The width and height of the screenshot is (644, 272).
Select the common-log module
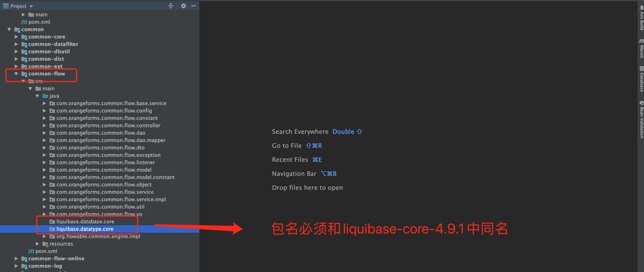tap(45, 266)
